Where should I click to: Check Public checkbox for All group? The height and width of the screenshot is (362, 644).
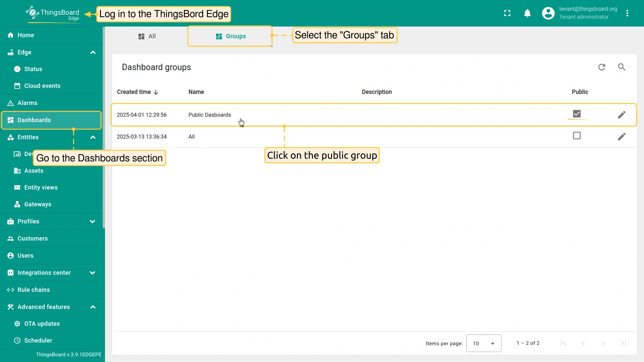point(577,136)
